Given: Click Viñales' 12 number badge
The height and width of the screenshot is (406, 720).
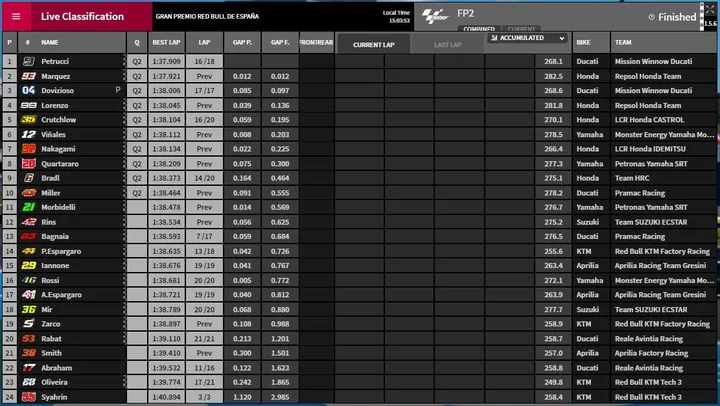Looking at the screenshot, I should point(28,134).
